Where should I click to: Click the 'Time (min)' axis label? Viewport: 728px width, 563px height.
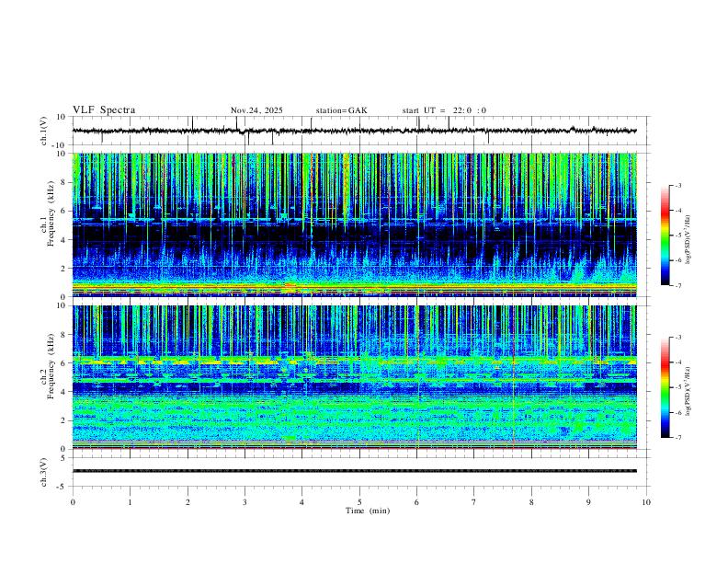pyautogui.click(x=368, y=511)
